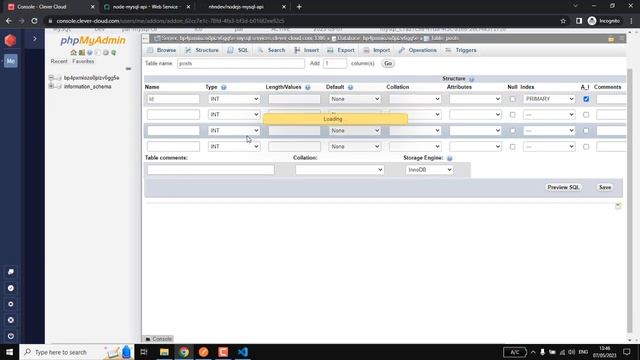This screenshot has height=360, width=640.
Task: Open page settings gear in breadcrumb bar
Action: click(x=622, y=38)
